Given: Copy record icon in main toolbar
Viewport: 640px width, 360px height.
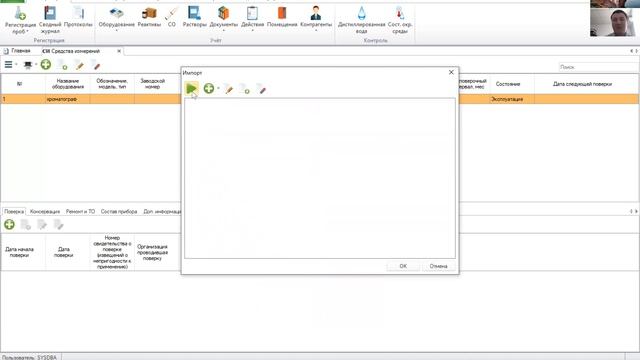Looking at the screenshot, I should 62,64.
